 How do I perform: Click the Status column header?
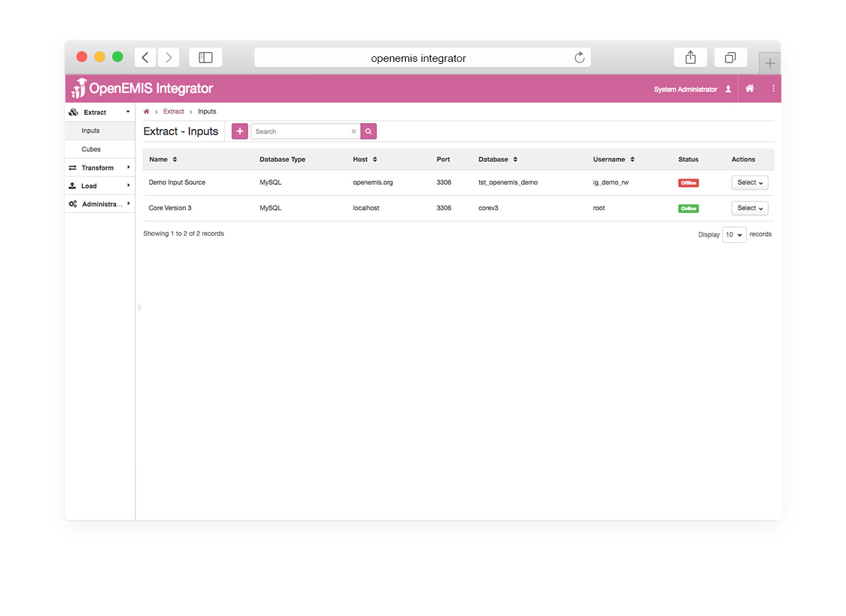(688, 159)
